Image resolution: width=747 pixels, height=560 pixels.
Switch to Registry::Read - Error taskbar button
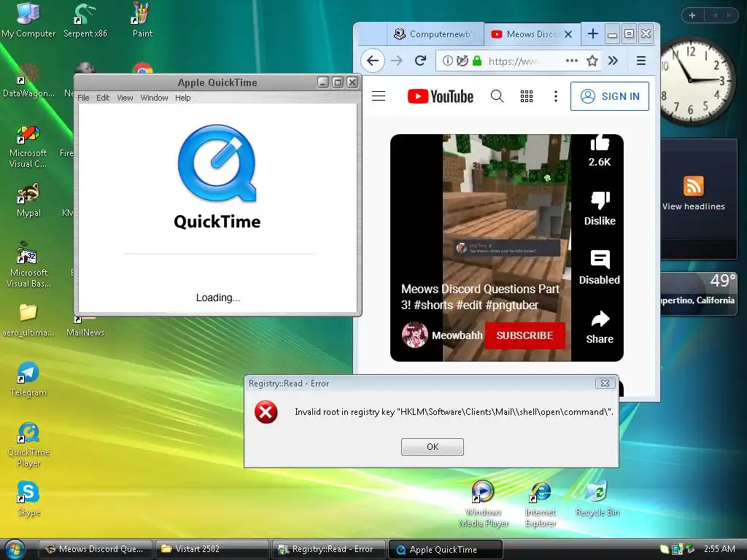point(329,549)
